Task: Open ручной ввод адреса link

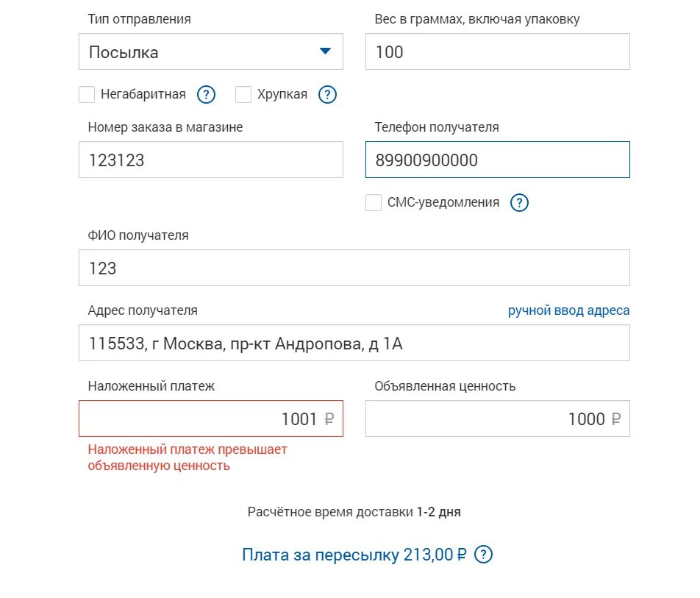Action: click(569, 310)
